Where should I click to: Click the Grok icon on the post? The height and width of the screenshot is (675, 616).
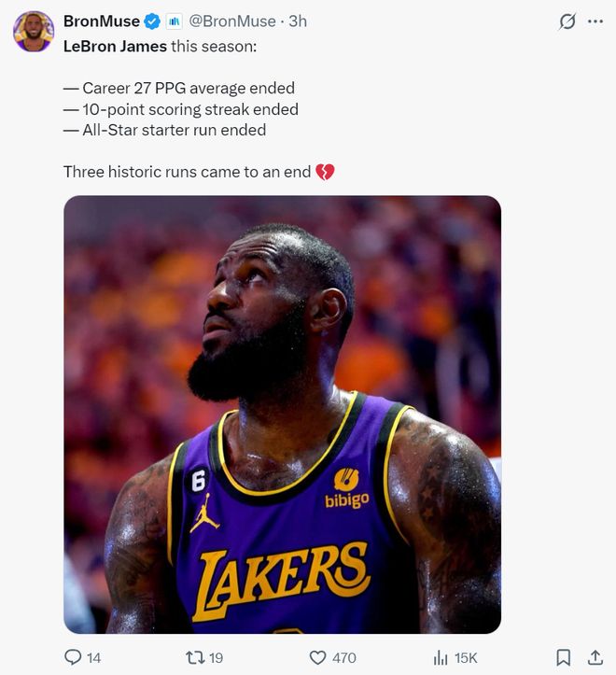[566, 21]
